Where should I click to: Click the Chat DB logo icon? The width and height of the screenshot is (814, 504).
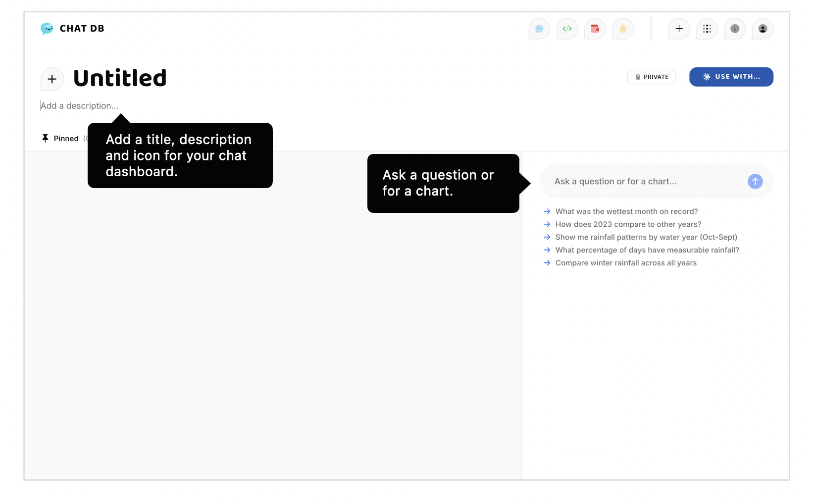[x=47, y=29]
